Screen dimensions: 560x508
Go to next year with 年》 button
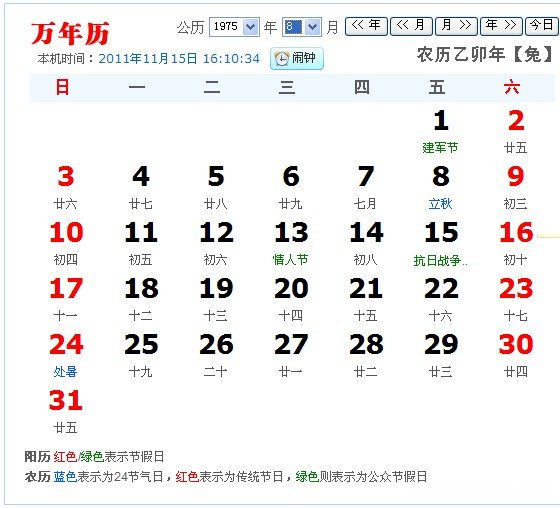click(x=501, y=26)
